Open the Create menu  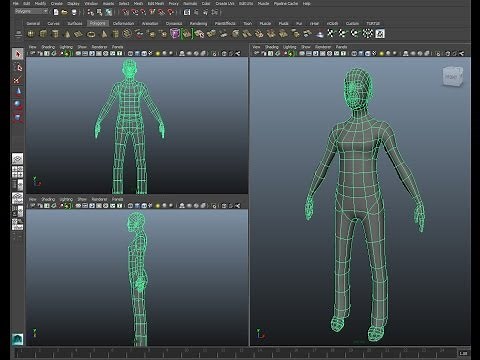(x=57, y=4)
